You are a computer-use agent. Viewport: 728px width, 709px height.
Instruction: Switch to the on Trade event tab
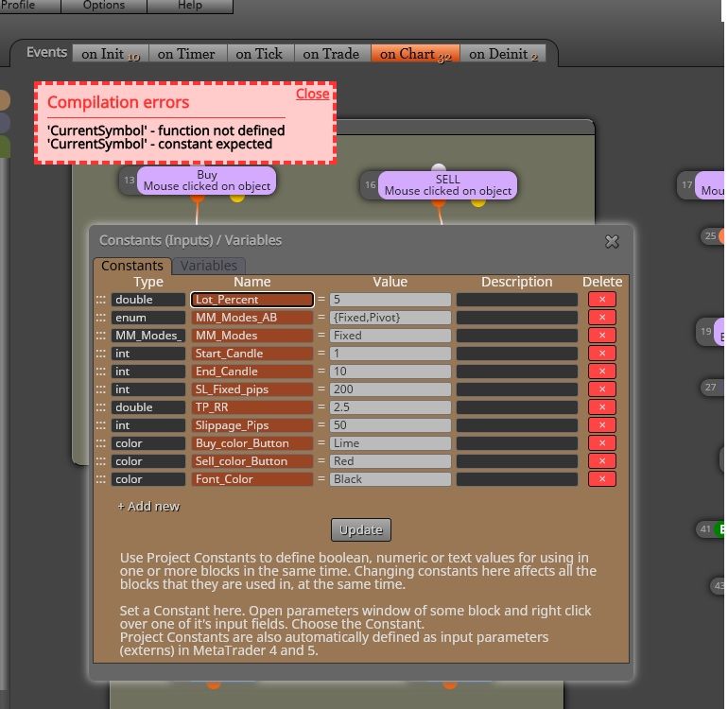click(x=332, y=54)
